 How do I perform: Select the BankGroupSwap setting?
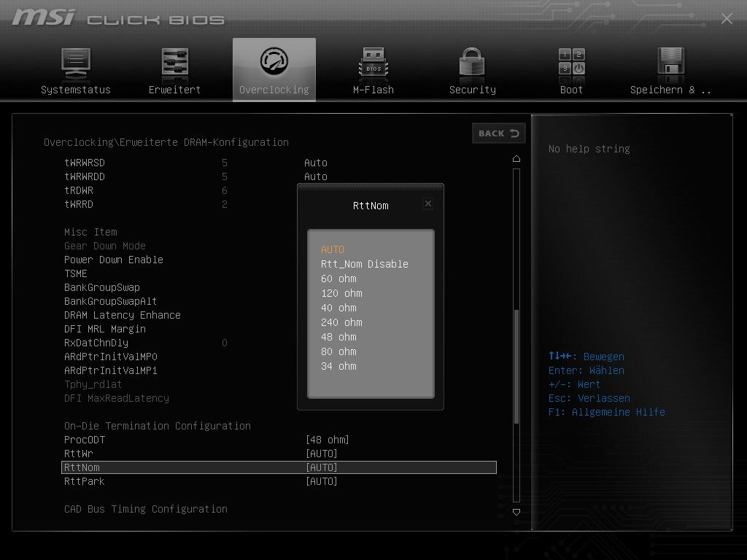pyautogui.click(x=102, y=287)
